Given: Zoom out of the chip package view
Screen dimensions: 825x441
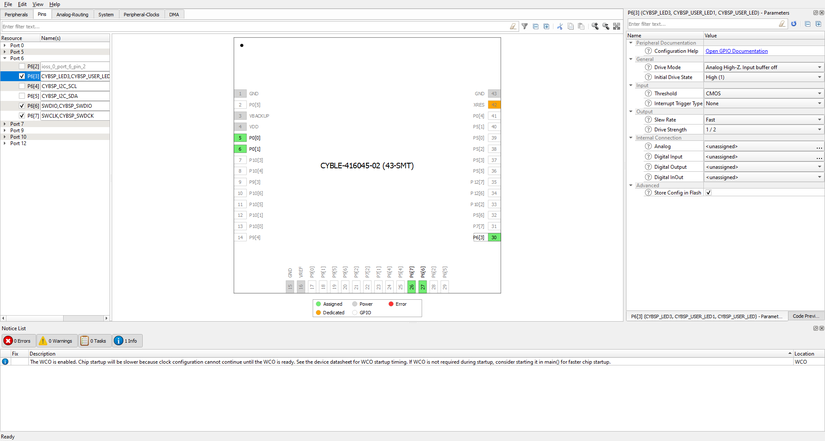Looking at the screenshot, I should coord(606,26).
